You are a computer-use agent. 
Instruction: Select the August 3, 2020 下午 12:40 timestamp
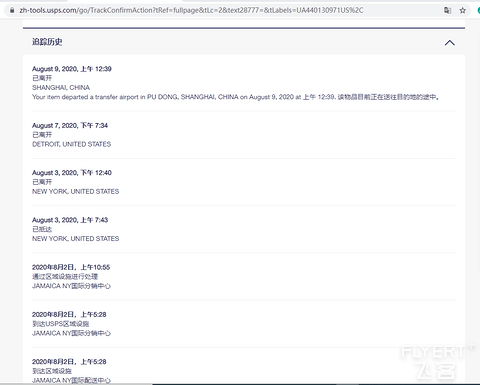point(72,173)
